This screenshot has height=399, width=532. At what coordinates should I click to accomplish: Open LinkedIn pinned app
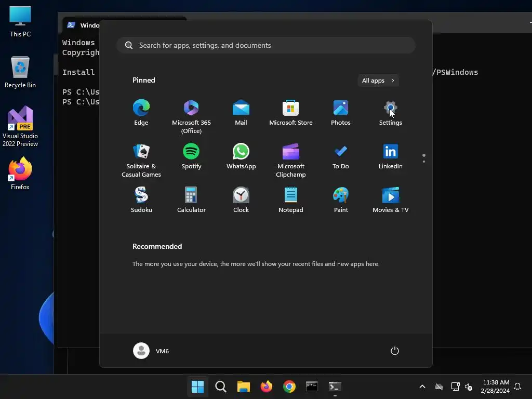click(391, 157)
